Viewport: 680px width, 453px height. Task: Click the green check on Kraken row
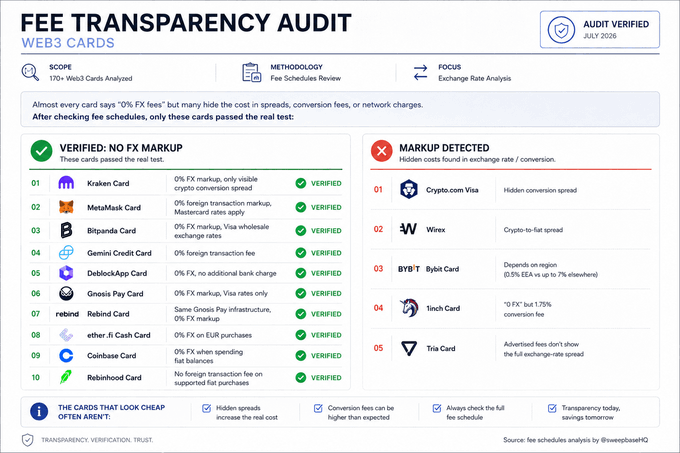click(301, 183)
